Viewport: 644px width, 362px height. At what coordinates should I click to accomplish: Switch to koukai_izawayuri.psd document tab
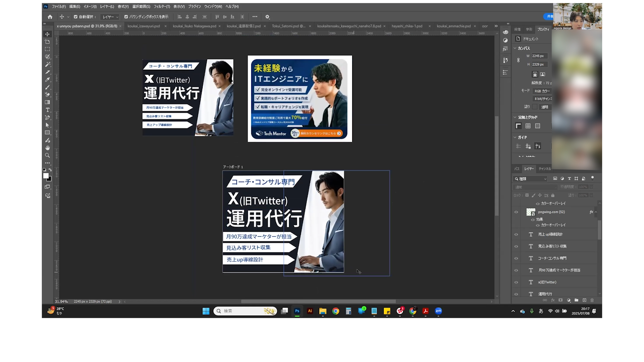tap(144, 26)
